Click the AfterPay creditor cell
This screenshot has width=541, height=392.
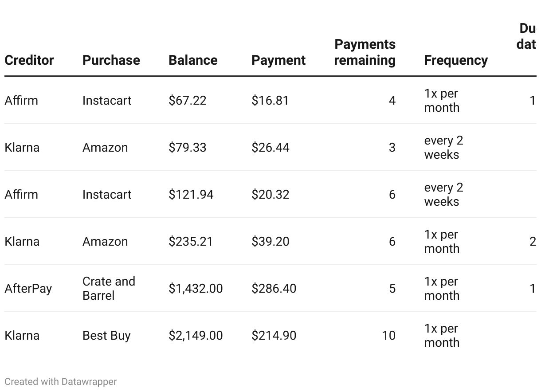[x=28, y=289]
